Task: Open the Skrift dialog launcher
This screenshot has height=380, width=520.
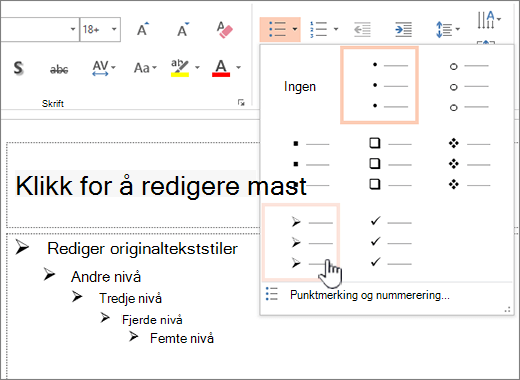Action: tap(241, 103)
